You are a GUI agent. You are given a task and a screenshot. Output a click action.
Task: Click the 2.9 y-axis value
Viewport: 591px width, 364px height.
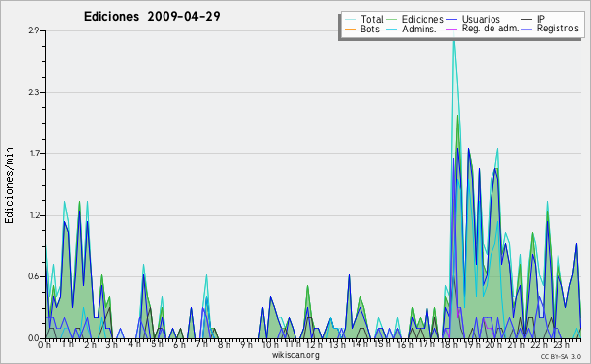click(33, 30)
